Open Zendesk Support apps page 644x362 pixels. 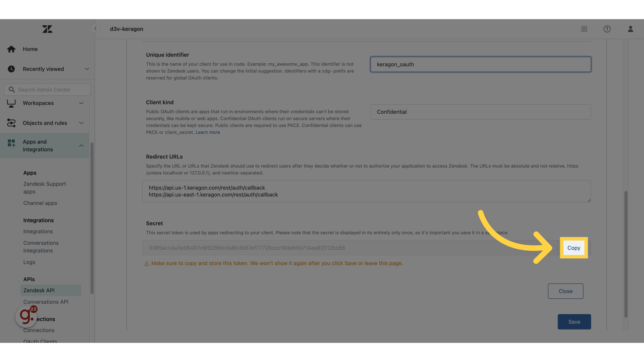[45, 188]
